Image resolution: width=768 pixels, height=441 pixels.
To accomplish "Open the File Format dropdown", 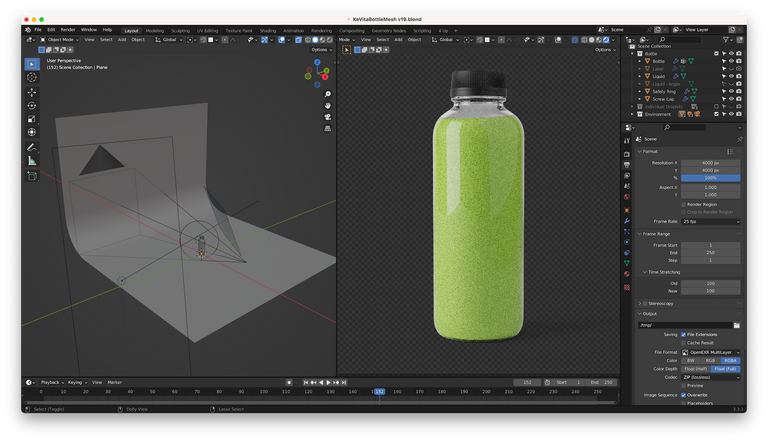I will [x=711, y=352].
